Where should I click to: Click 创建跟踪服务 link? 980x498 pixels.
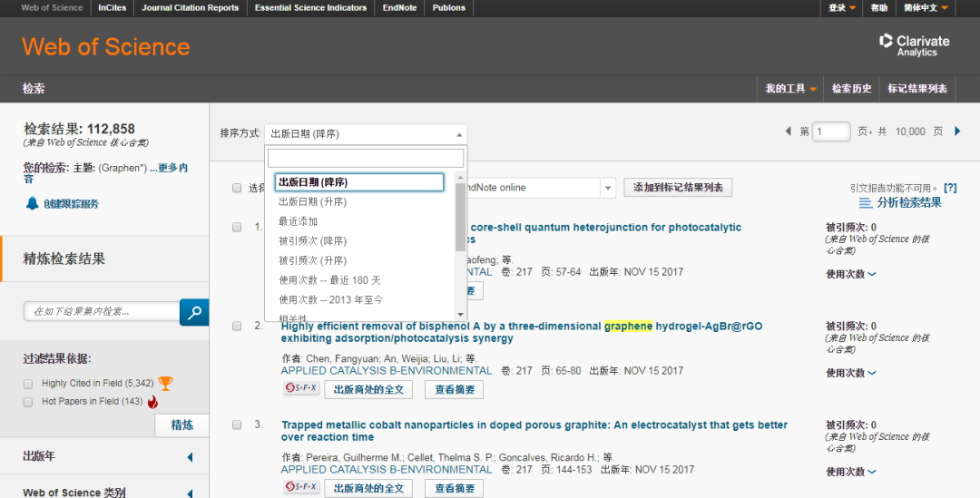(x=72, y=204)
